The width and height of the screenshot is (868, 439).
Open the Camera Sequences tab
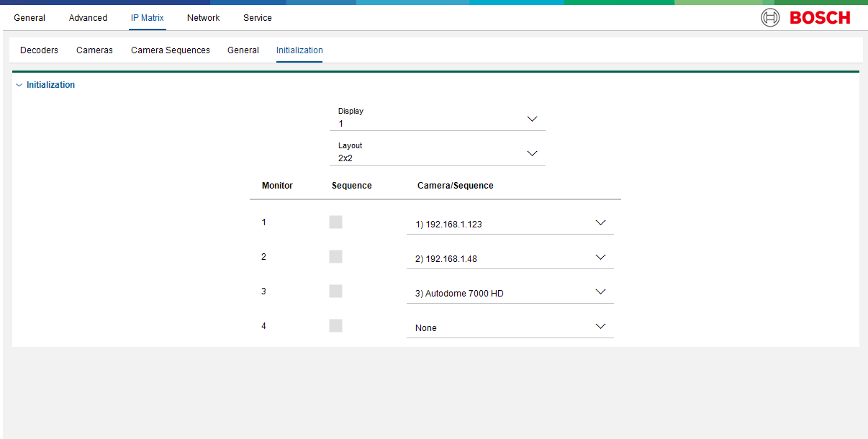coord(171,50)
